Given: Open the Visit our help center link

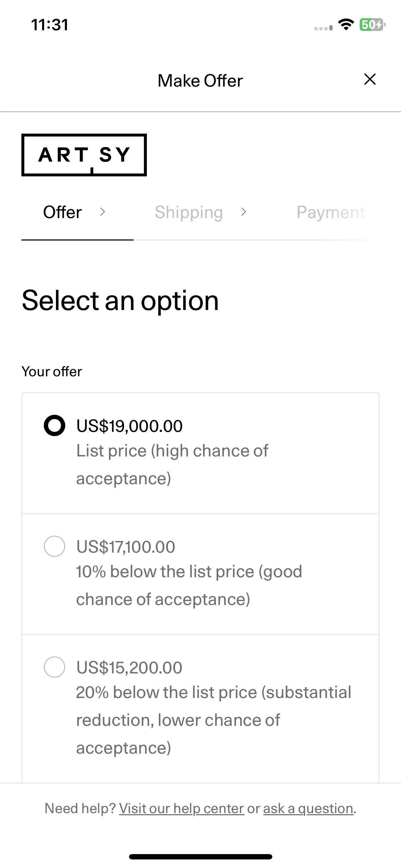Looking at the screenshot, I should (181, 808).
